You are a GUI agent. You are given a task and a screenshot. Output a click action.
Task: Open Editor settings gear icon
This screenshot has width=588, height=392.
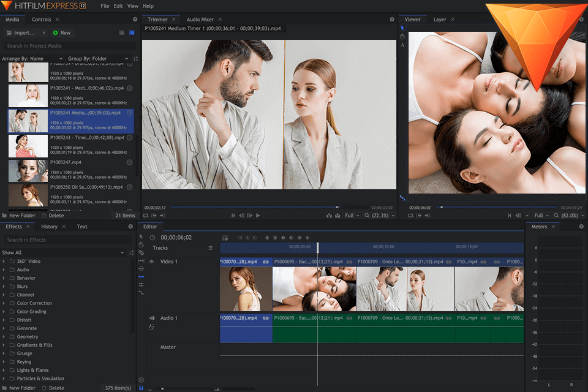(x=141, y=380)
